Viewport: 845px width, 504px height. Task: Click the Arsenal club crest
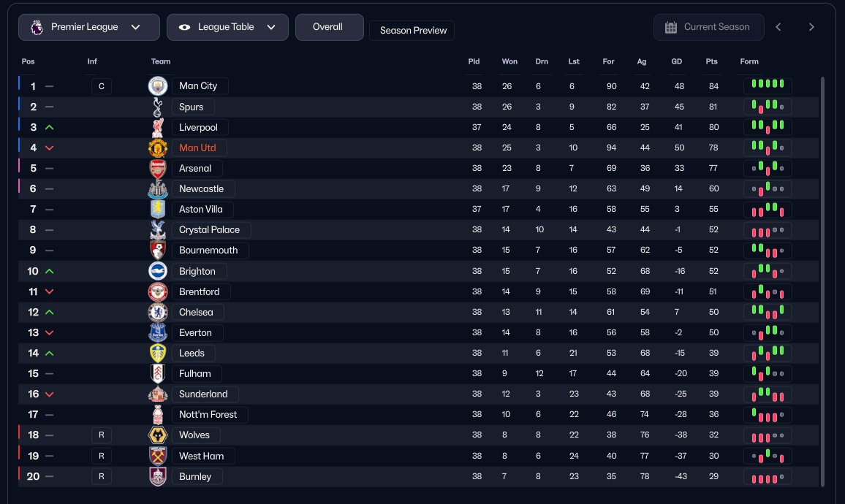[158, 168]
